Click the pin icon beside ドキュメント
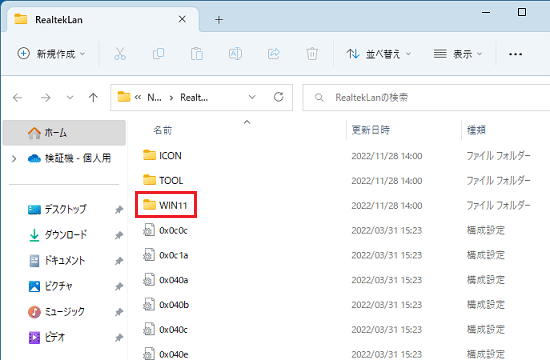Screen dimensions: 550x360 119,261
